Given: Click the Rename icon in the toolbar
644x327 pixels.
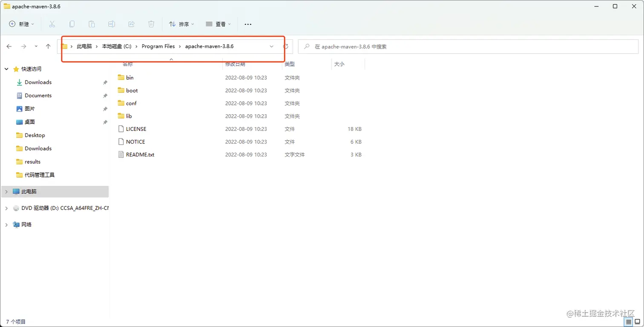Looking at the screenshot, I should point(112,24).
